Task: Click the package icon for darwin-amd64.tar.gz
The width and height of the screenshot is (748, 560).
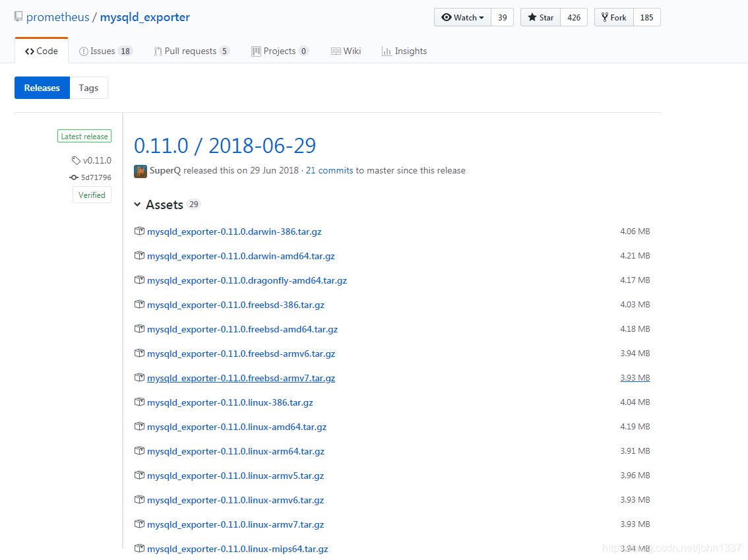Action: [139, 255]
